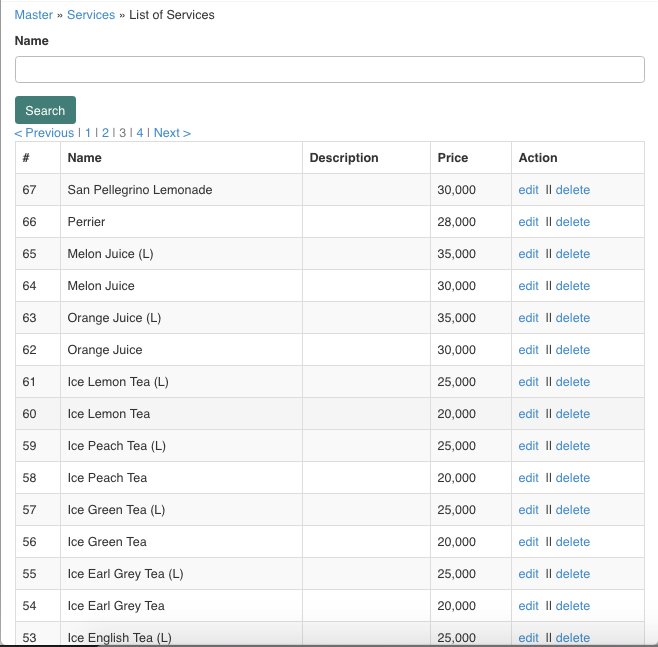Edit the San Pellegrino Lemonade service
Screen dimensions: 658x647
point(528,190)
